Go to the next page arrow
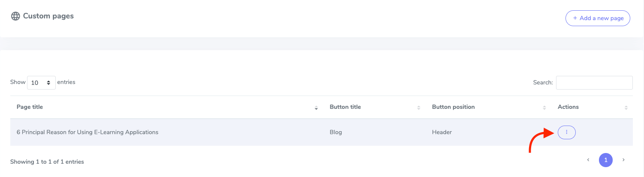The width and height of the screenshot is (644, 177). [x=623, y=160]
